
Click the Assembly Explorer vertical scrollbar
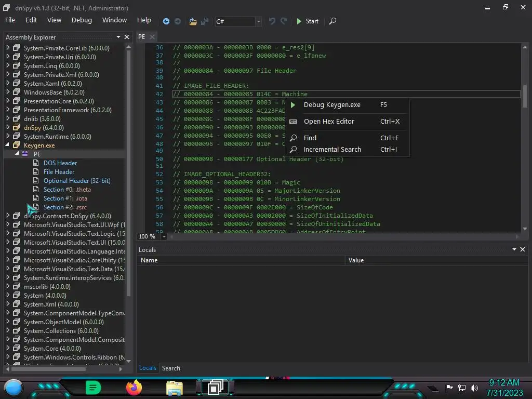(129, 173)
